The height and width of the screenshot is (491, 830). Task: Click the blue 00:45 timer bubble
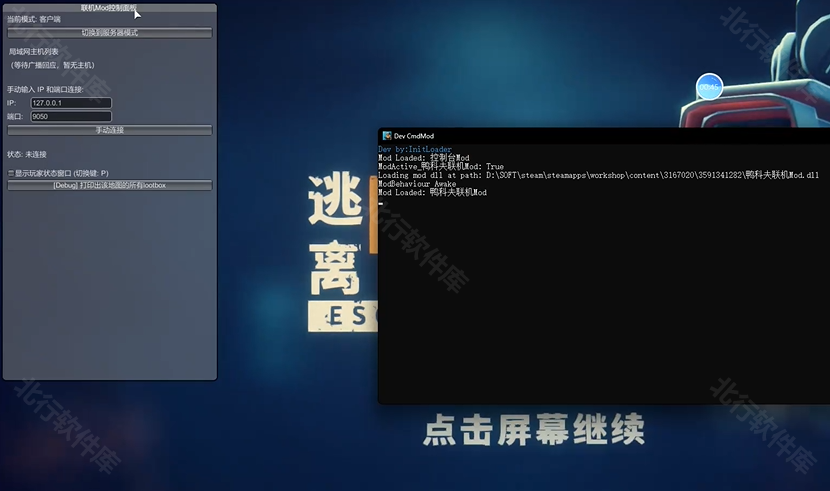[709, 87]
